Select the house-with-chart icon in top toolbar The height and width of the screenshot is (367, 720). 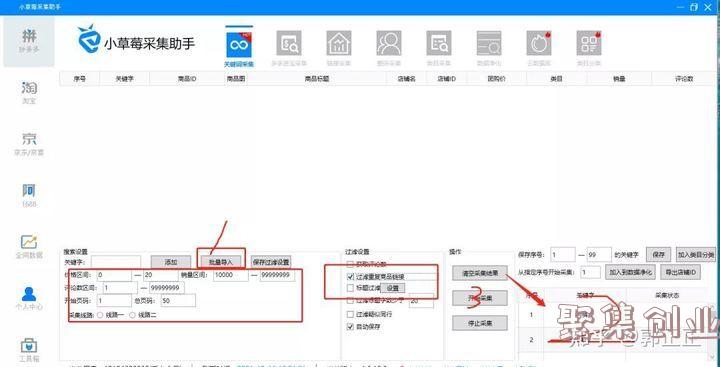(x=339, y=44)
